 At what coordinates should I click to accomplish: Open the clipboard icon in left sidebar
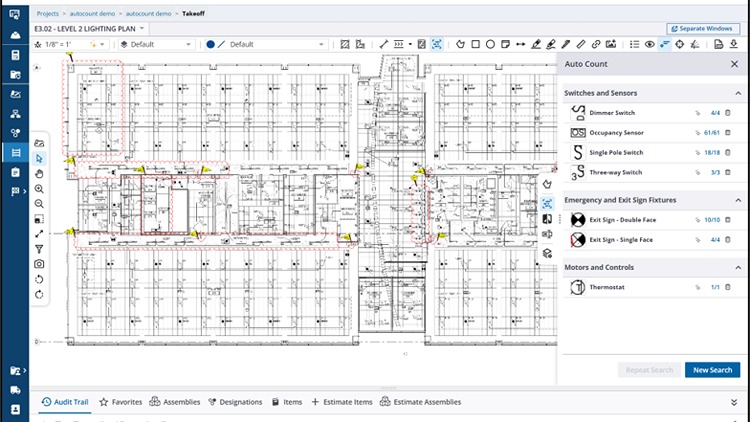click(x=15, y=172)
